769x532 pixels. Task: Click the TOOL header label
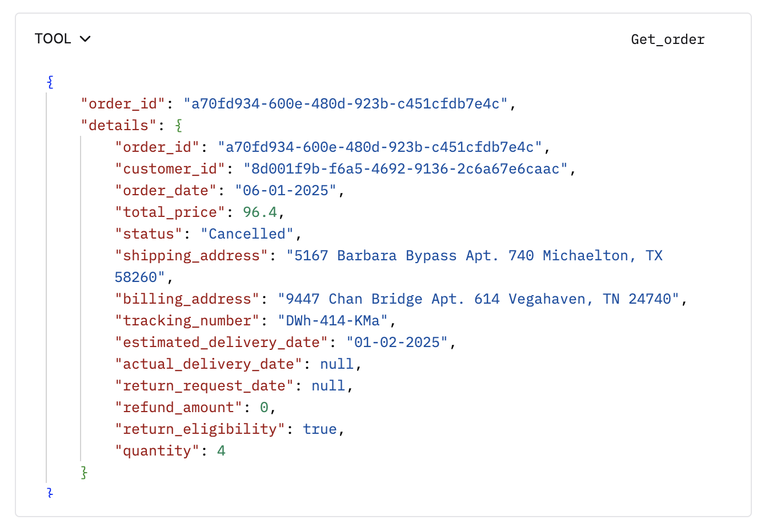tap(53, 39)
